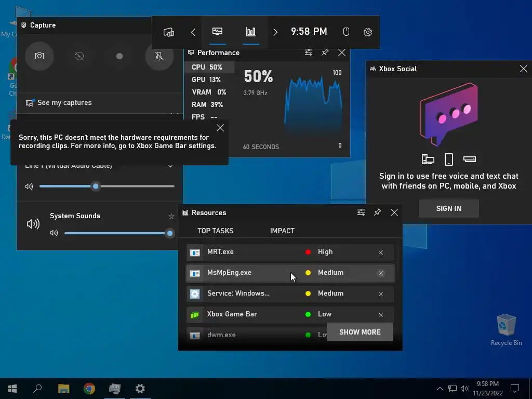
Task: Open Game Bar settings gear
Action: pyautogui.click(x=367, y=32)
